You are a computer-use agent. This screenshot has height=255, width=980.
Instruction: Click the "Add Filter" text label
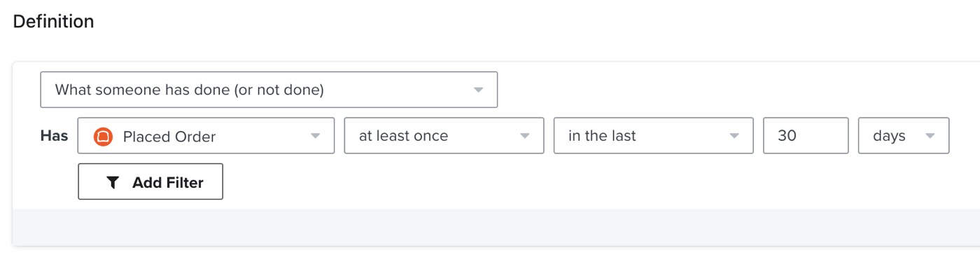coord(168,183)
